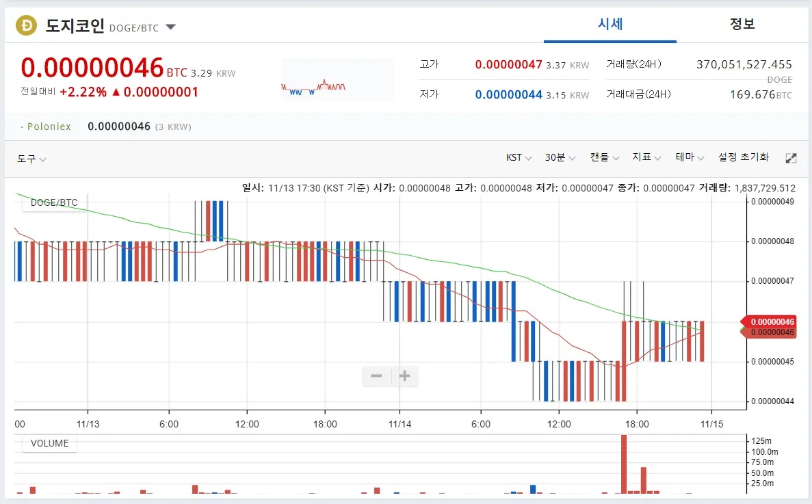Open the 도구 tools dropdown

(x=31, y=159)
